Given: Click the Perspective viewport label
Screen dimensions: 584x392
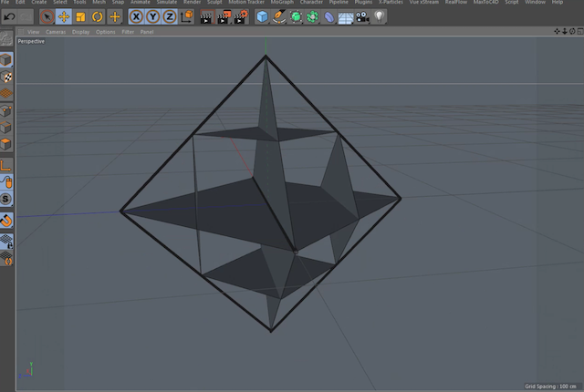Looking at the screenshot, I should (x=31, y=41).
